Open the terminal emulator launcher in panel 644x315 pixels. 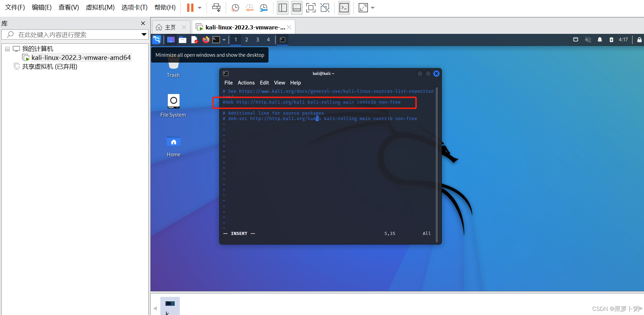click(x=216, y=40)
